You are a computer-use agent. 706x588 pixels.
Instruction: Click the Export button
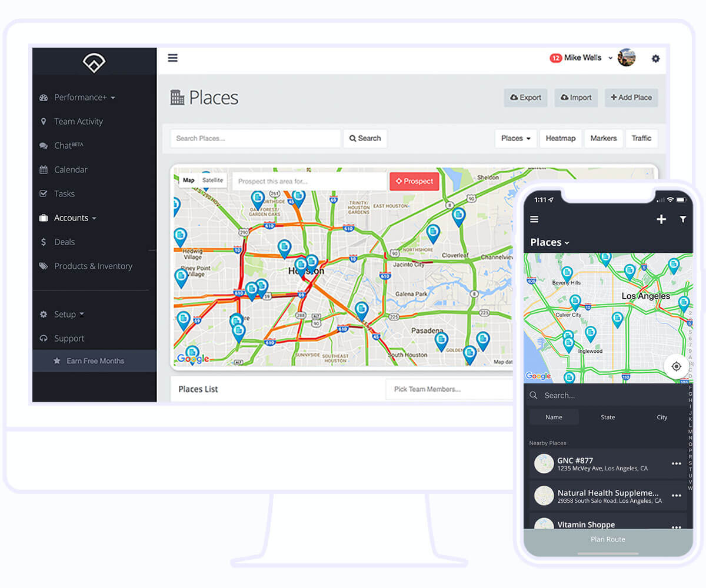point(525,98)
